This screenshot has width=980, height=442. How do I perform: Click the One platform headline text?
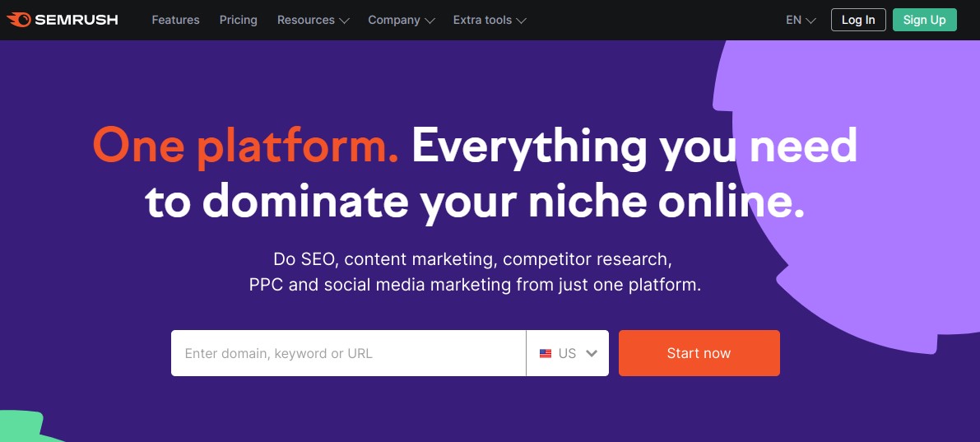pyautogui.click(x=246, y=146)
